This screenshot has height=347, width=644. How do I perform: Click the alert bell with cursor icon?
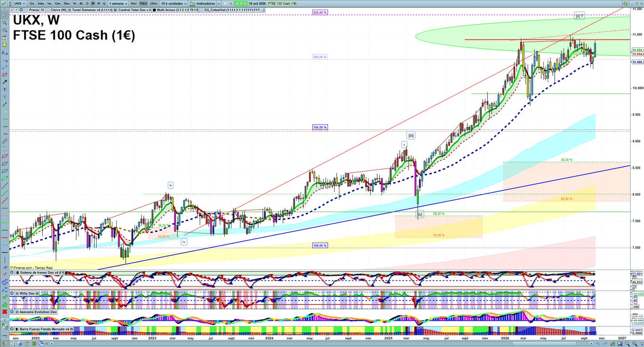point(4,38)
